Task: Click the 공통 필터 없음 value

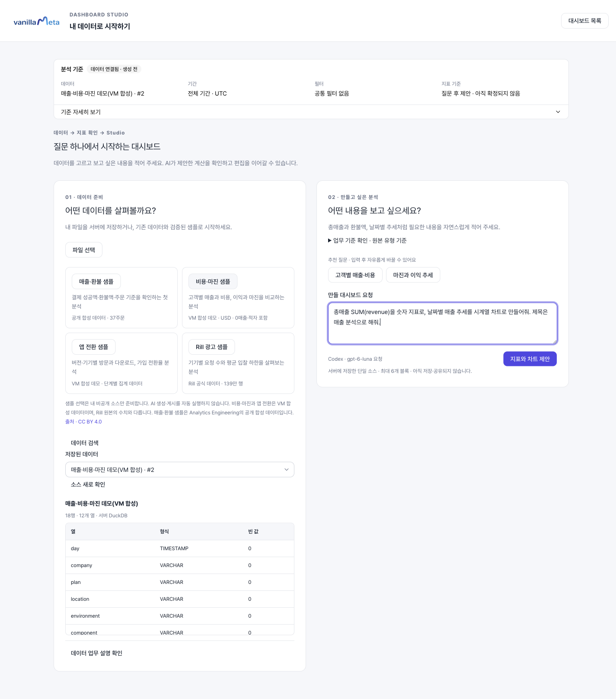Action: pyautogui.click(x=332, y=93)
